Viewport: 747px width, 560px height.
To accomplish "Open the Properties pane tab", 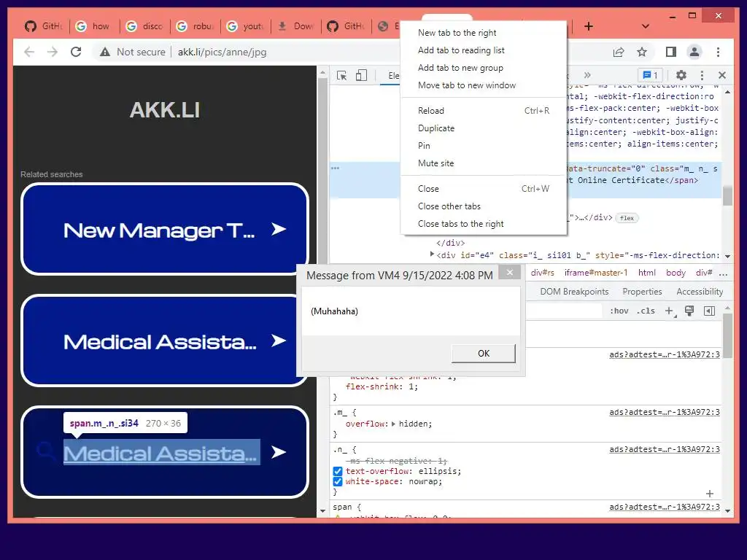I will coord(642,292).
